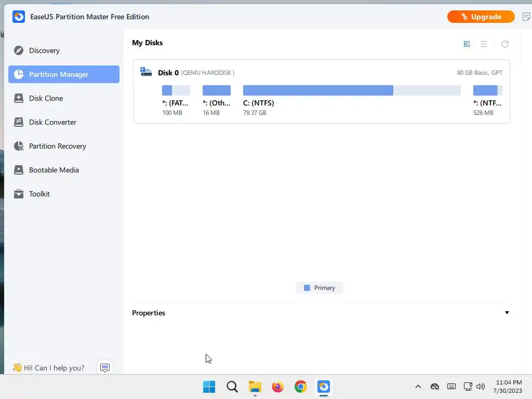Click the Upgrade button

coord(481,17)
